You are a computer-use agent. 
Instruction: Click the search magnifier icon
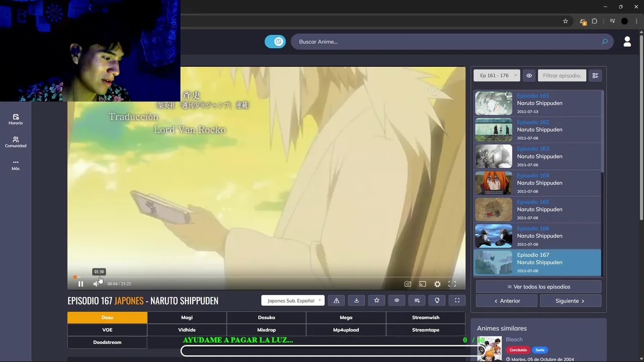click(x=605, y=42)
